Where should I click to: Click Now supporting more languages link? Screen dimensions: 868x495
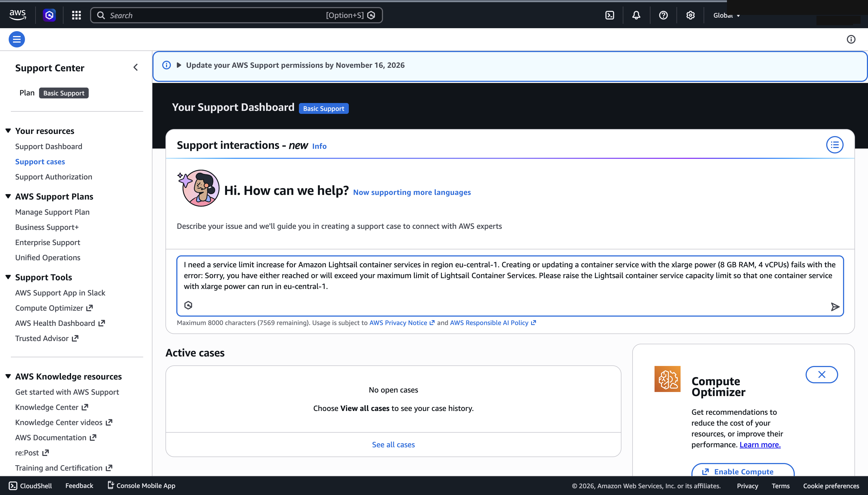(412, 192)
